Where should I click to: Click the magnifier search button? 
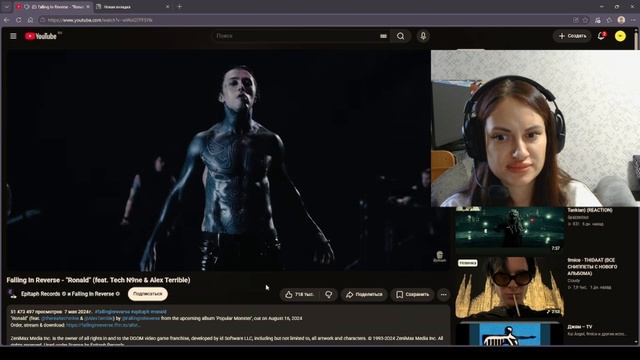point(400,36)
